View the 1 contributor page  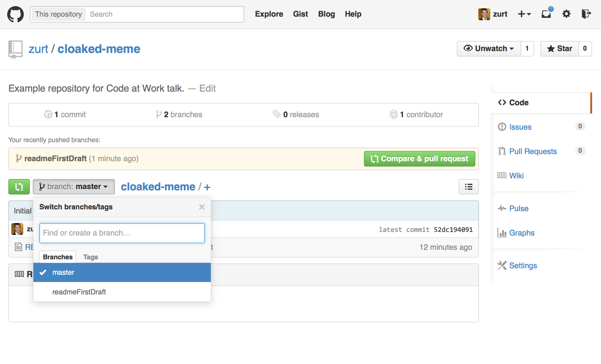(416, 114)
